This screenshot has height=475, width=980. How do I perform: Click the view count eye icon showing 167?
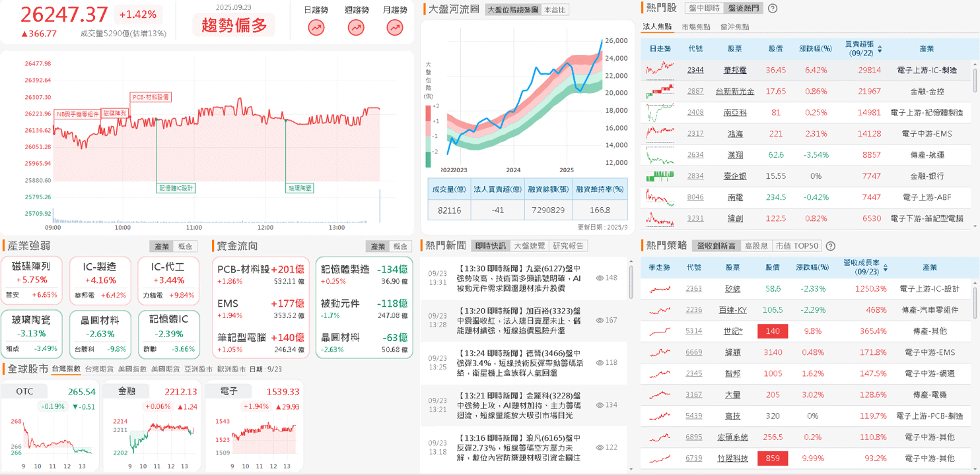(x=600, y=320)
